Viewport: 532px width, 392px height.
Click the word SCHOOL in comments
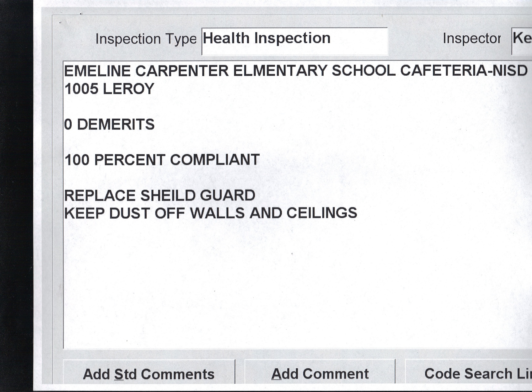363,71
